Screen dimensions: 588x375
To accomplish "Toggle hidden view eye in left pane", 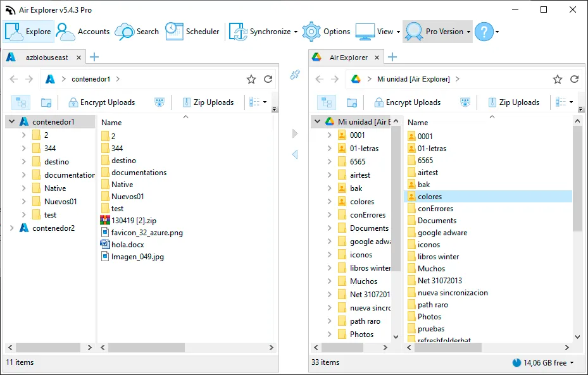I will (160, 102).
